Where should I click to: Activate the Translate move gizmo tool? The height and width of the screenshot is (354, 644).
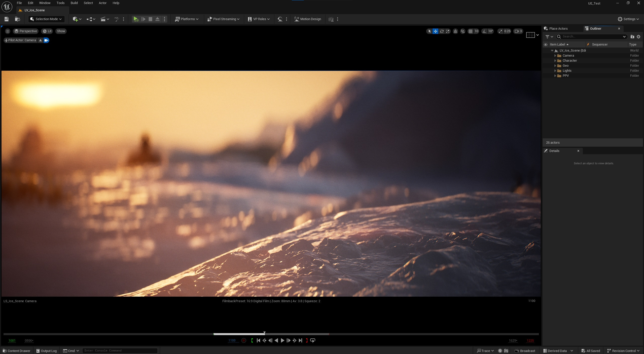point(435,31)
